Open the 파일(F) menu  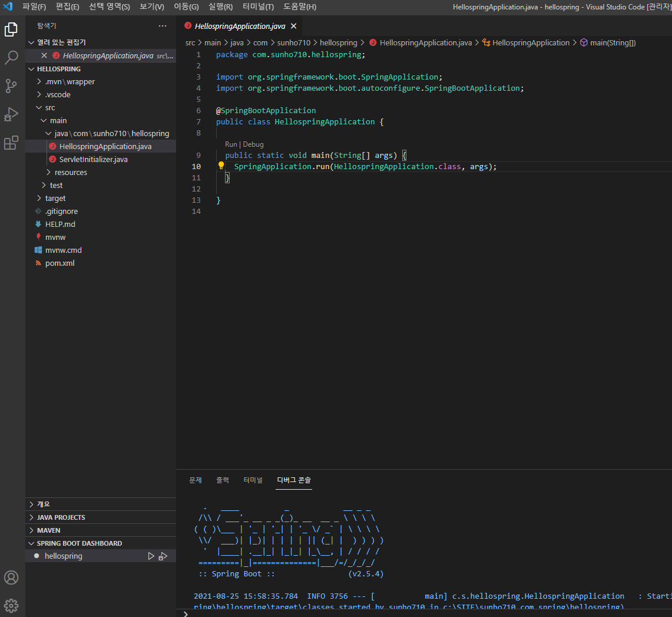34,6
